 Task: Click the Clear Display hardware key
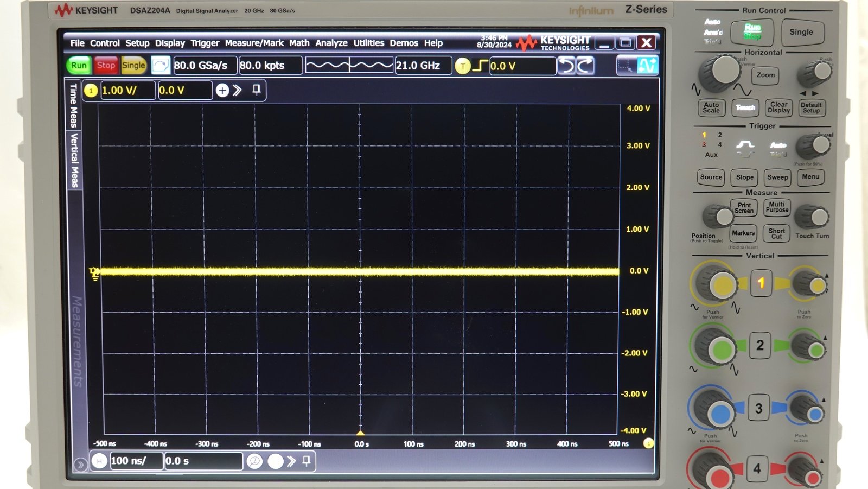pos(778,107)
